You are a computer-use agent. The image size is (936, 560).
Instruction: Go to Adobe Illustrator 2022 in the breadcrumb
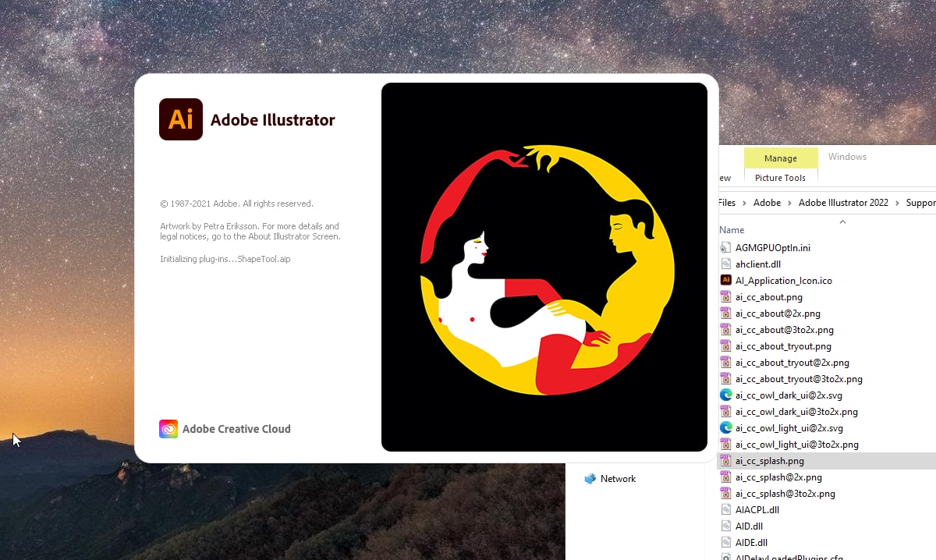(843, 203)
